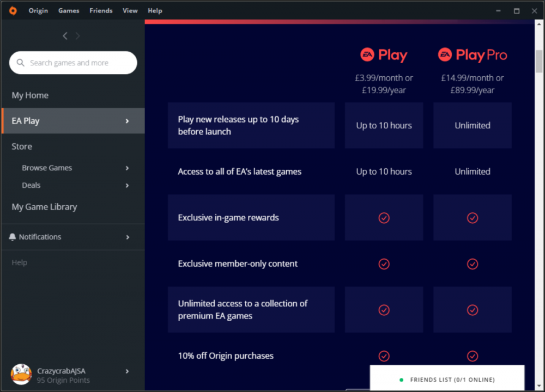Go to My Home
The height and width of the screenshot is (392, 545).
click(30, 95)
